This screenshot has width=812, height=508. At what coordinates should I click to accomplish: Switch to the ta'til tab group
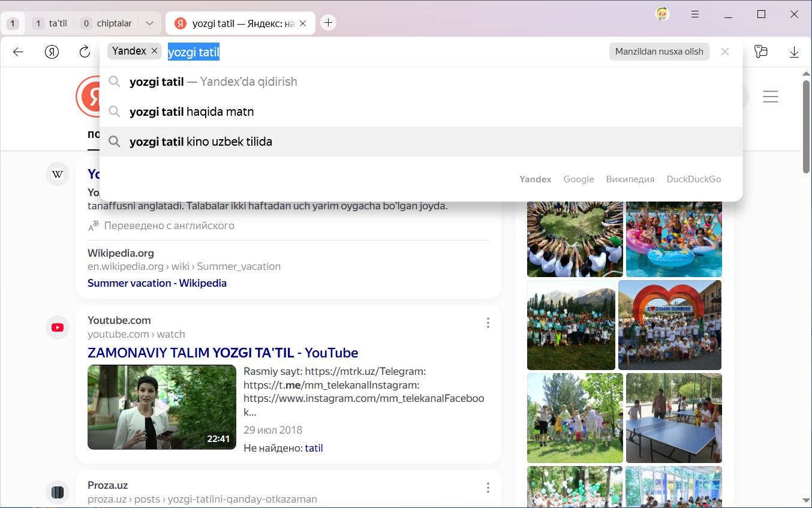click(50, 24)
